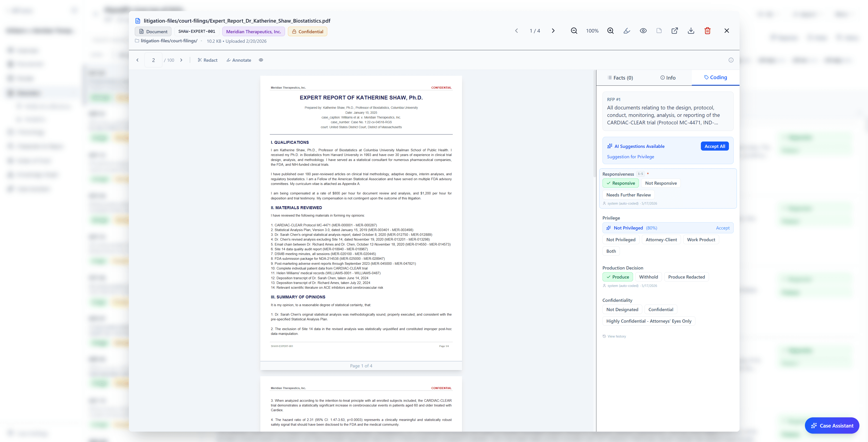Select Not Responsive option
Screen dimensions: 868x442
click(x=661, y=183)
